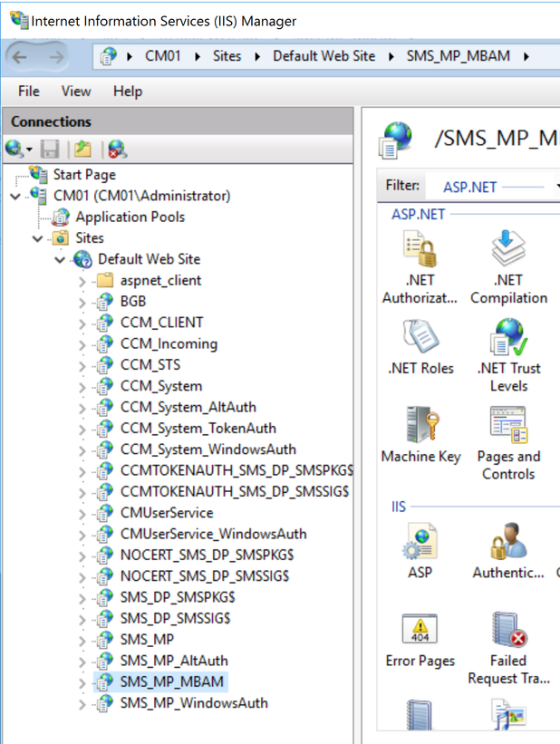Image resolution: width=560 pixels, height=744 pixels.
Task: Click the globe icon in address bar
Action: click(109, 56)
